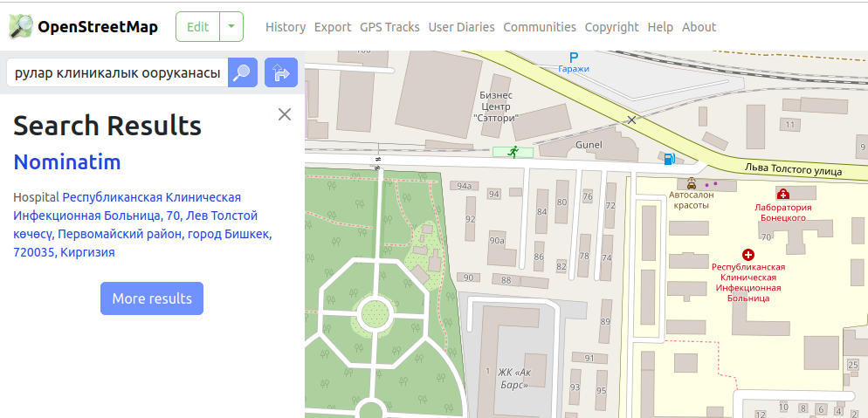Click building number 93 on map
This screenshot has height=418, width=868.
(575, 387)
